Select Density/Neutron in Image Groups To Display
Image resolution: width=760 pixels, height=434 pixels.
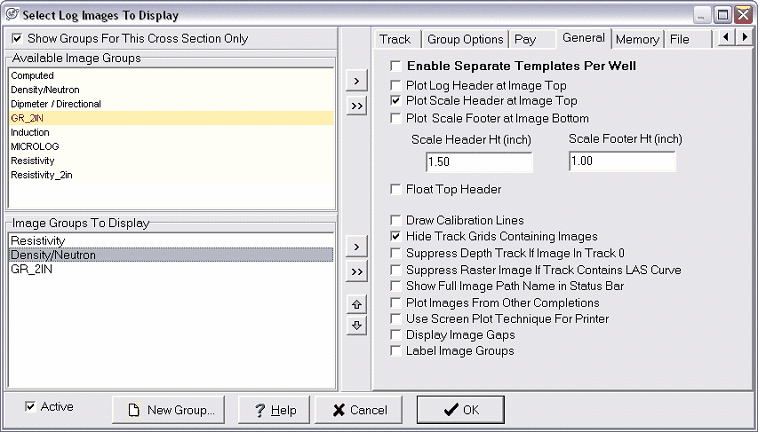pos(171,255)
